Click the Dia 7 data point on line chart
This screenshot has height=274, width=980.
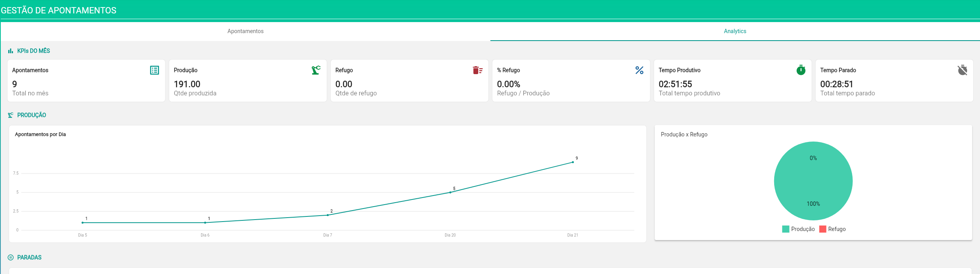coord(327,215)
